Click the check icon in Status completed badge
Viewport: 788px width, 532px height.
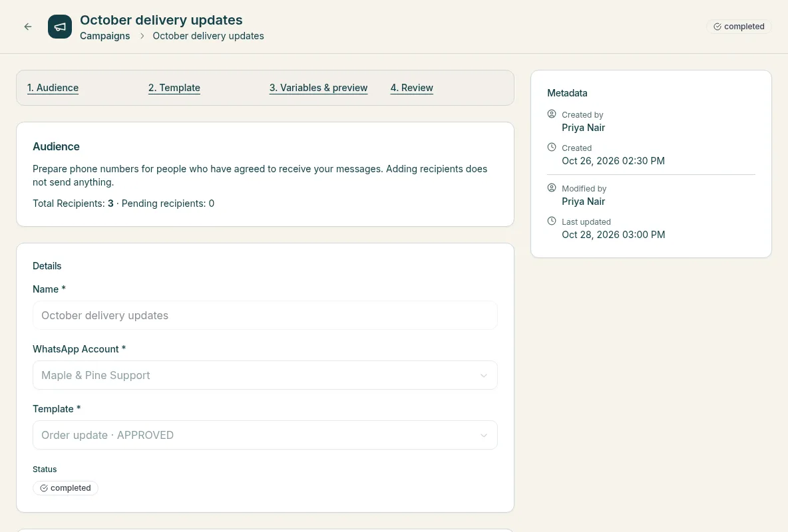point(44,488)
